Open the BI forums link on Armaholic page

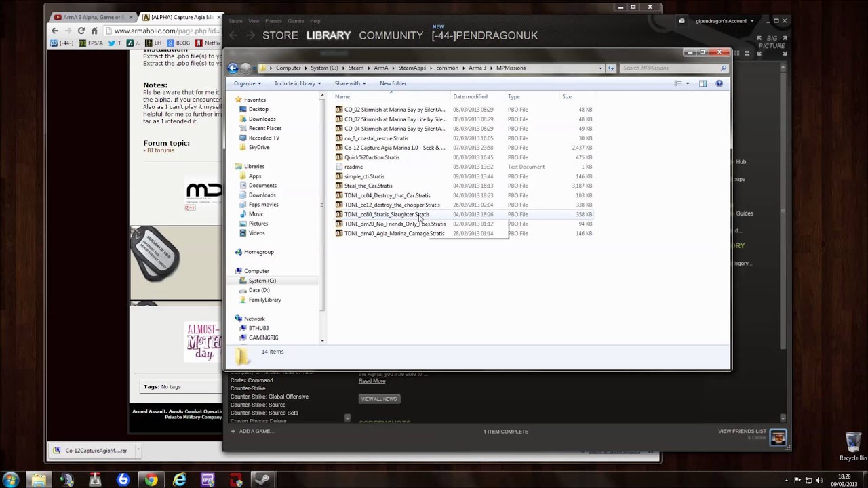[x=161, y=150]
